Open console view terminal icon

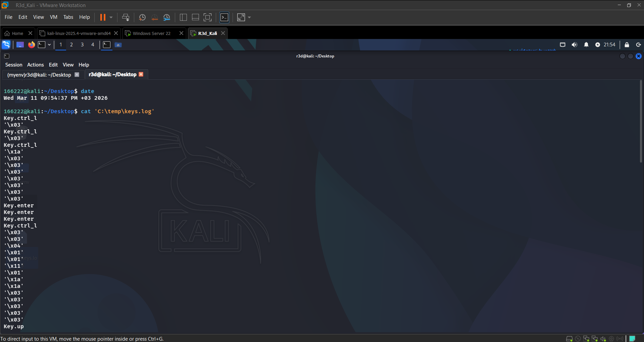click(224, 17)
